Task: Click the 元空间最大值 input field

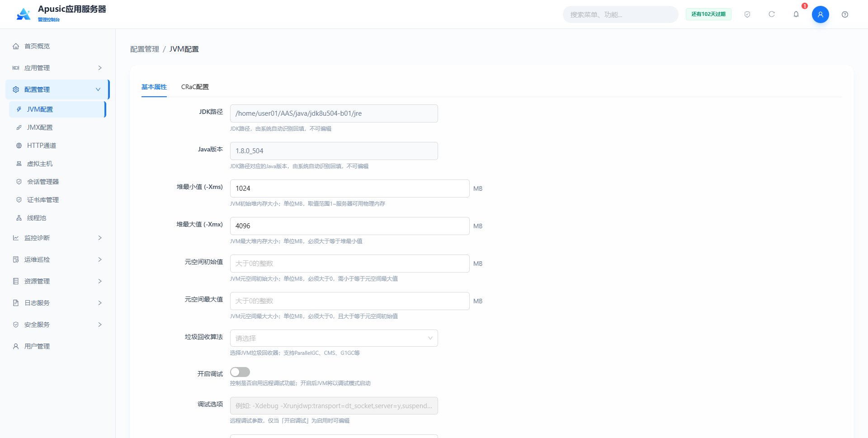Action: click(349, 301)
